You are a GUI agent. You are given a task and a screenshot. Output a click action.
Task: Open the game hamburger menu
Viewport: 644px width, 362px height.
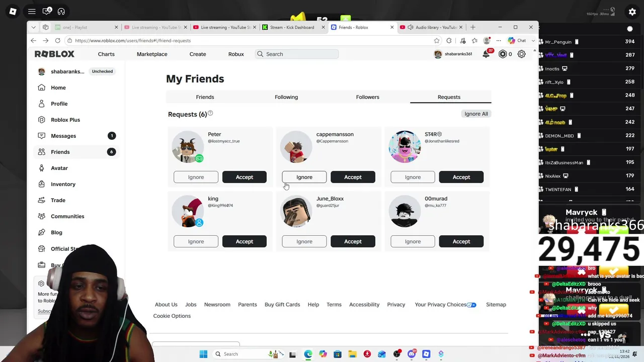(32, 11)
